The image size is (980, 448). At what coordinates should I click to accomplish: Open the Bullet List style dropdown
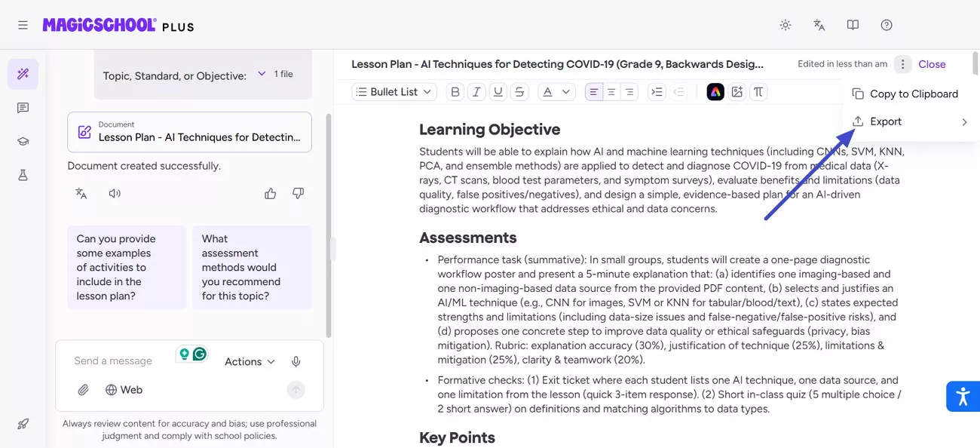[x=394, y=92]
